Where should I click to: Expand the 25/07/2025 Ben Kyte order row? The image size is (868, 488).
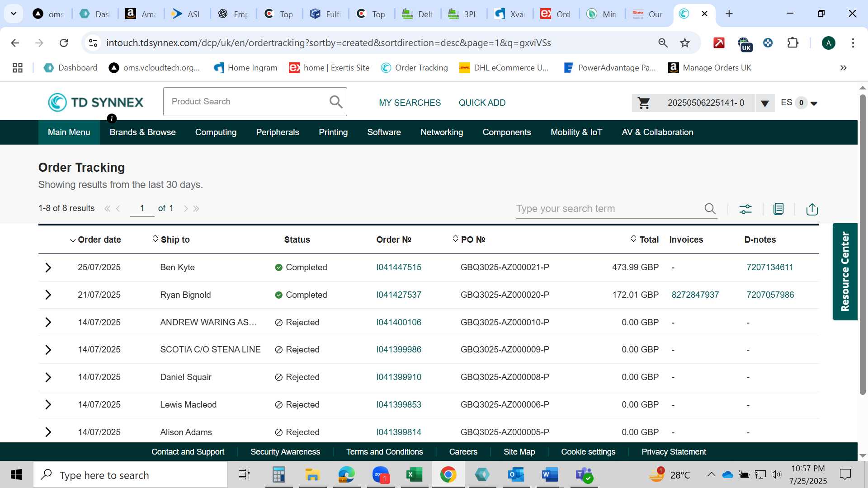(x=48, y=267)
